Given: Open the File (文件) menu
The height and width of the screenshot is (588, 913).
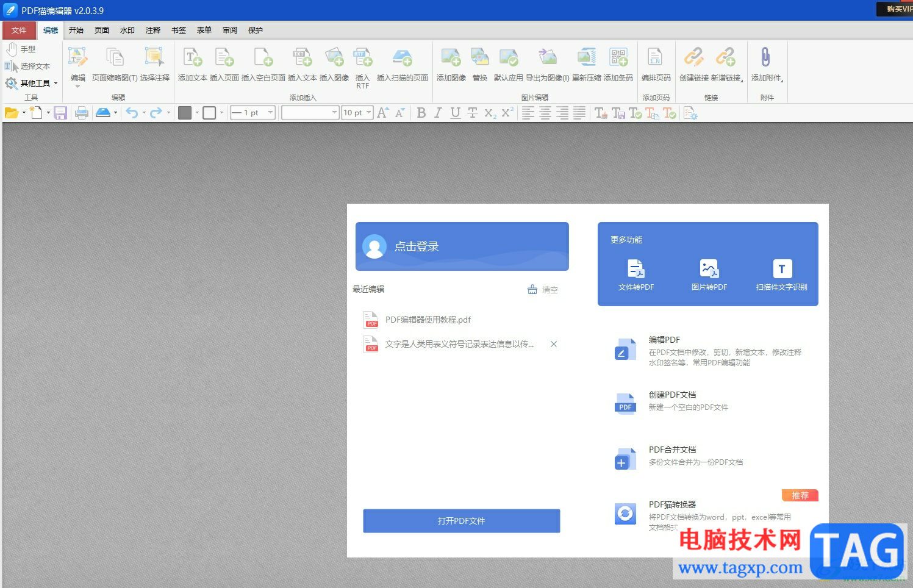Looking at the screenshot, I should pyautogui.click(x=19, y=30).
